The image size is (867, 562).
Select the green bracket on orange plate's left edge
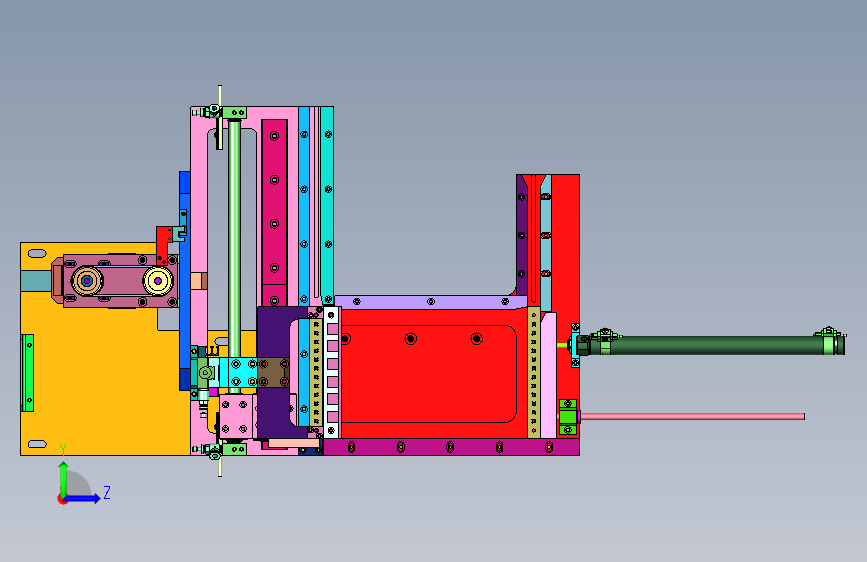coord(27,373)
